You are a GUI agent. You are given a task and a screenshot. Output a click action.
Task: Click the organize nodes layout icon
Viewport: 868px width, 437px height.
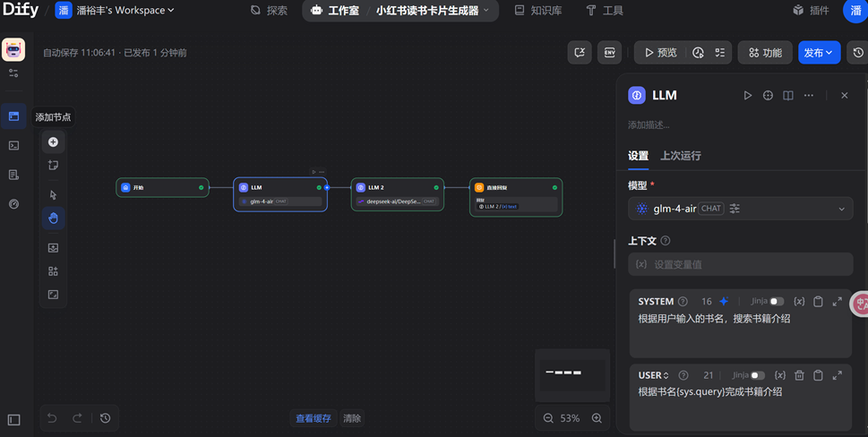53,271
